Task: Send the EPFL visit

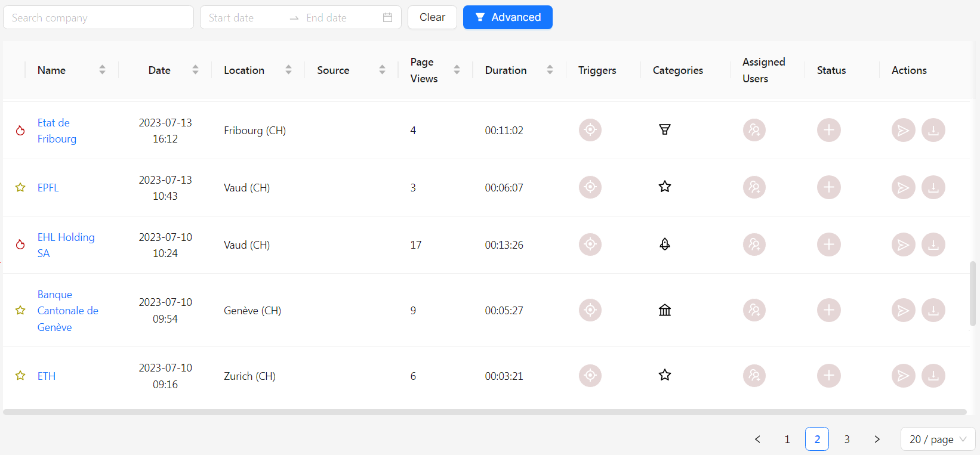Action: (x=904, y=187)
